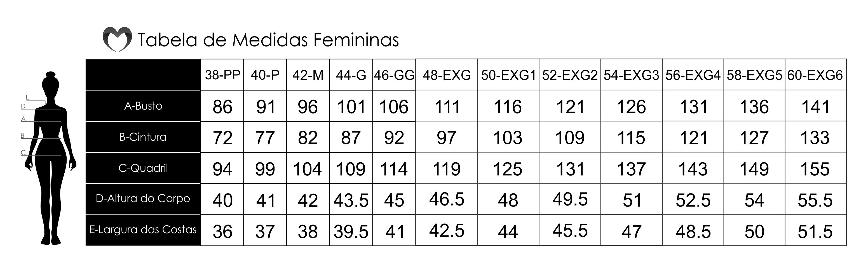This screenshot has height=273, width=868.
Task: Click the bust value 141 cell
Action: 815,106
